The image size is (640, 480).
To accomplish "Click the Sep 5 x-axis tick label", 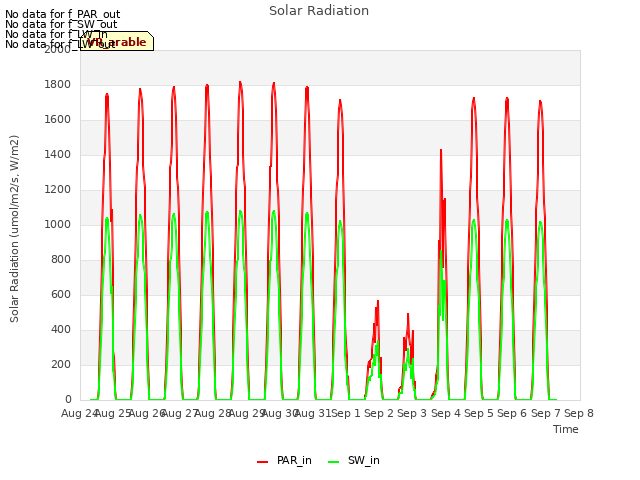I will [479, 413].
